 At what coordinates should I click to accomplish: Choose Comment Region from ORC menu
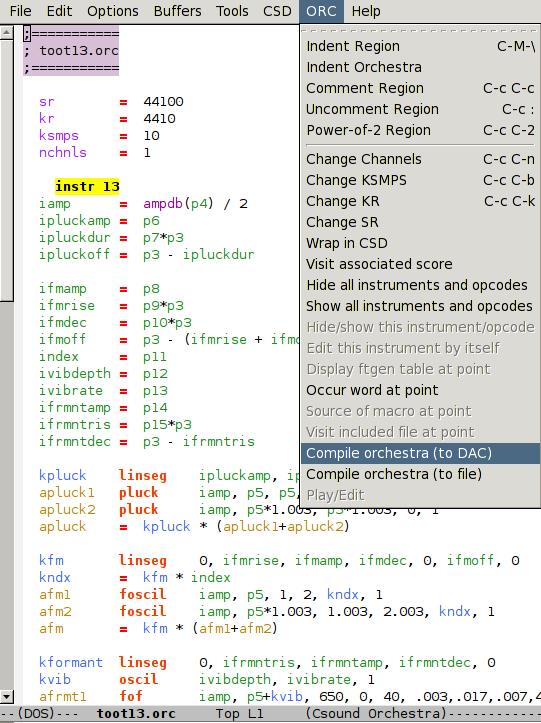(x=420, y=88)
